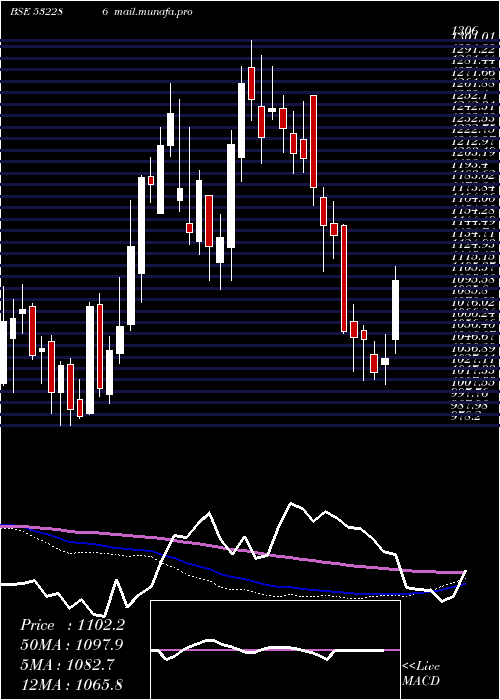Click the 1291.22 price axis label
This screenshot has width=500, height=700.
click(473, 51)
